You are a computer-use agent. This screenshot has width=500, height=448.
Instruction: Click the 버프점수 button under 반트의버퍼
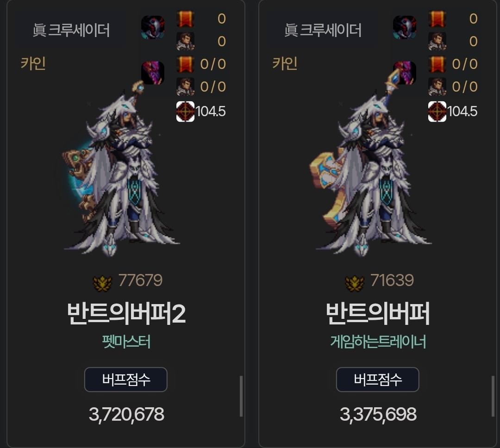(378, 380)
